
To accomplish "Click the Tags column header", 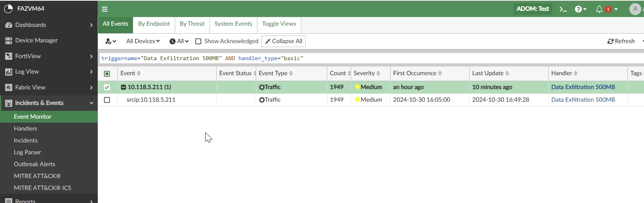I will (636, 73).
